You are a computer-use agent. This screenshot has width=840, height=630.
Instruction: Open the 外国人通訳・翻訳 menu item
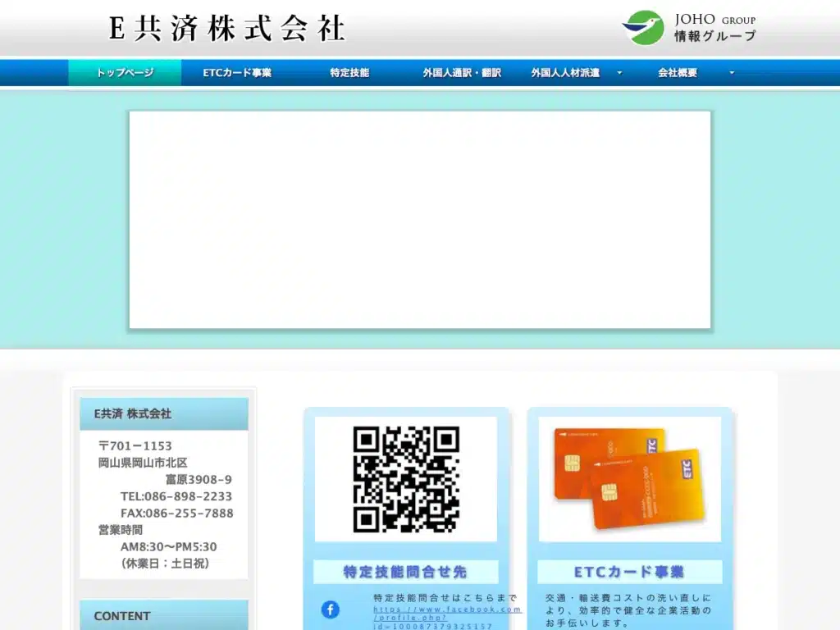click(462, 73)
